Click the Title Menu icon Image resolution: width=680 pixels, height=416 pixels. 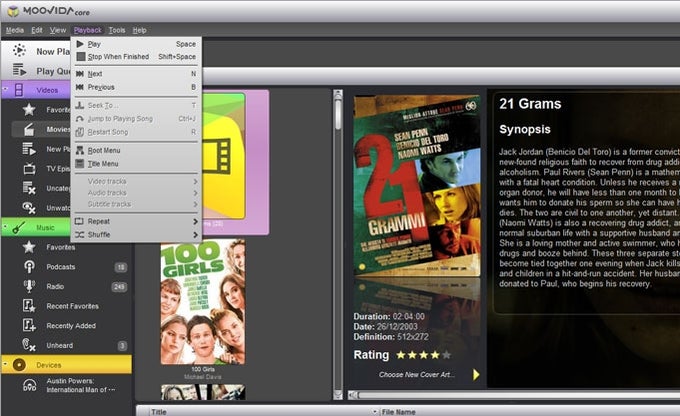(x=80, y=164)
